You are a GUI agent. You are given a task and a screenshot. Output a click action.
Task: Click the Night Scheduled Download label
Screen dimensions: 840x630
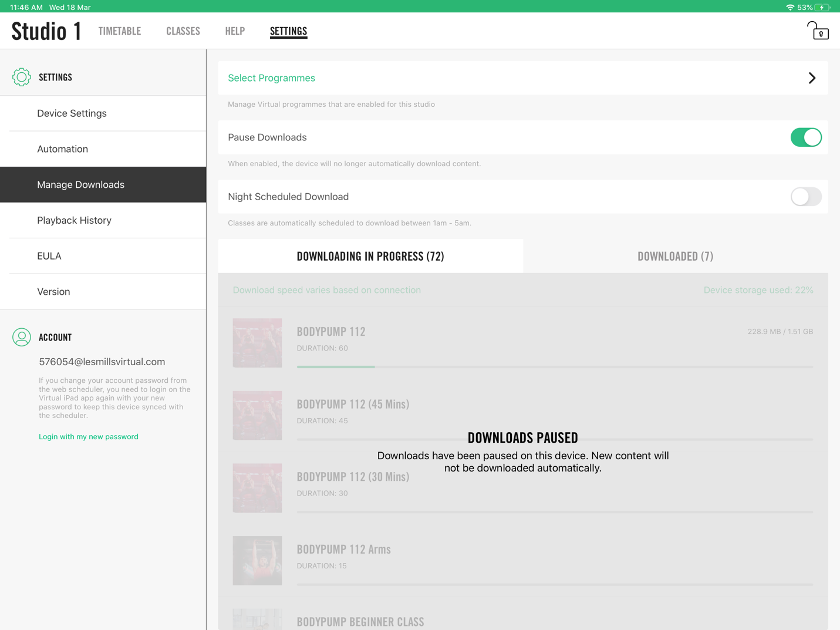tap(288, 197)
